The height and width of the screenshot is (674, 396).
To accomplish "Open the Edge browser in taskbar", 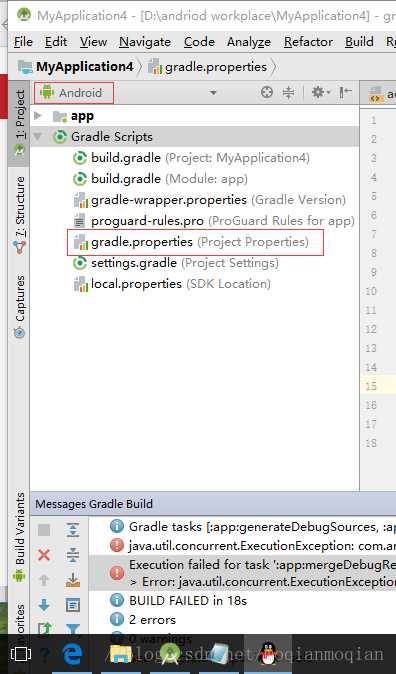I will click(72, 654).
